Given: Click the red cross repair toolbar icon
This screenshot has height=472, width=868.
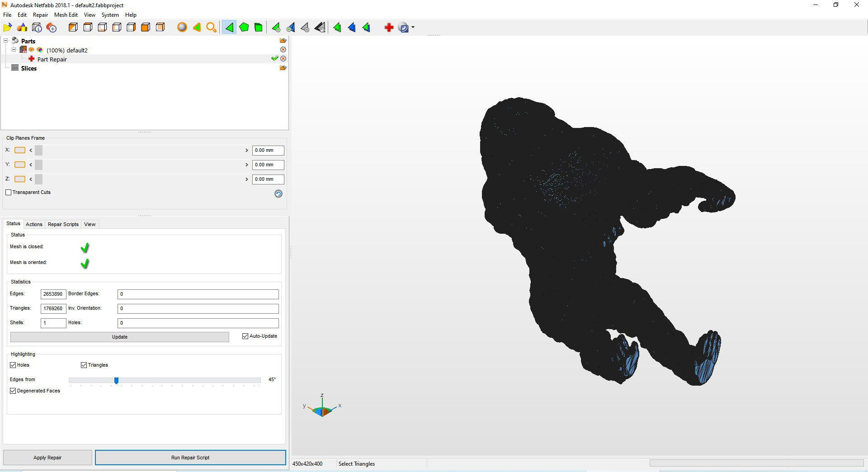Looking at the screenshot, I should tap(389, 28).
